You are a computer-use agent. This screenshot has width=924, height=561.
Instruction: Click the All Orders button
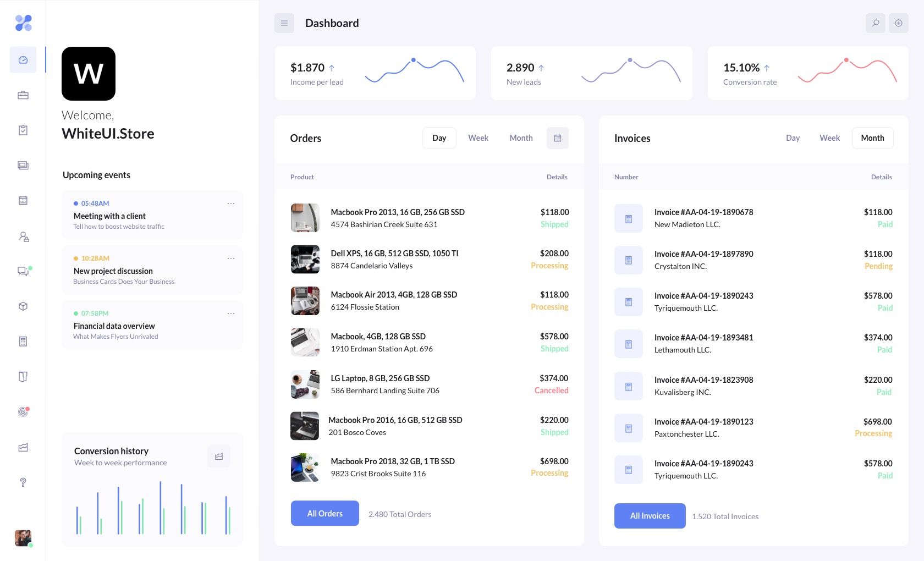tap(325, 513)
